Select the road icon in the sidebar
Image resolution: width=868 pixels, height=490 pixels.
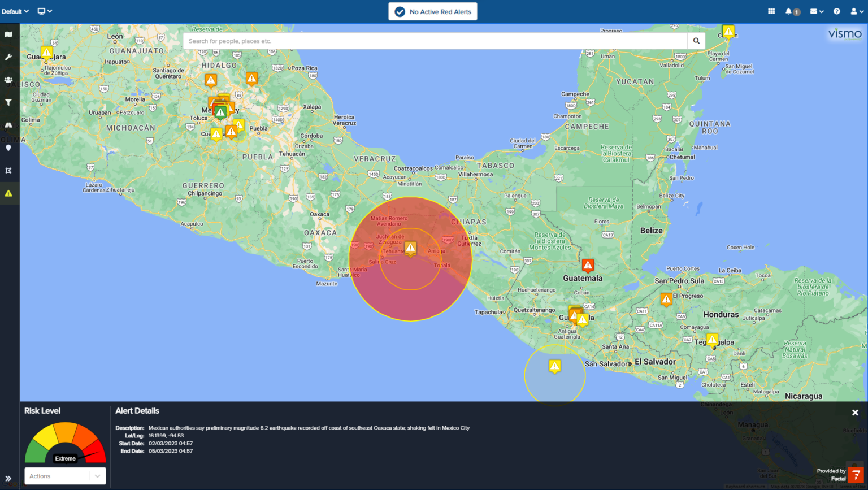point(8,125)
